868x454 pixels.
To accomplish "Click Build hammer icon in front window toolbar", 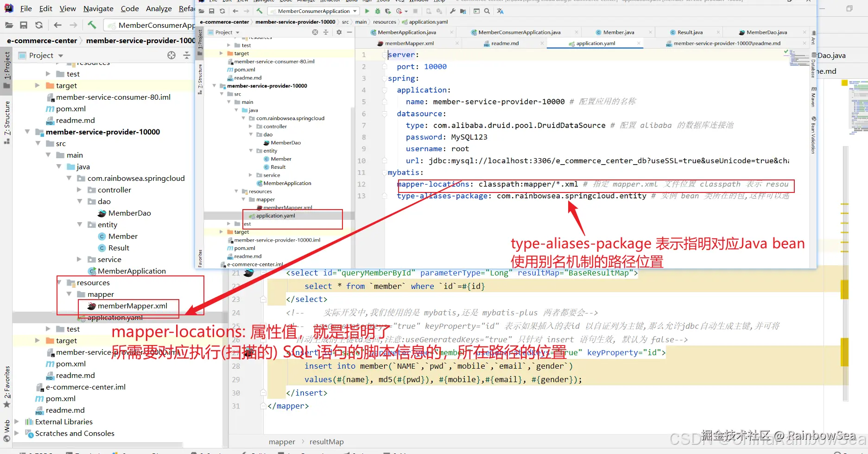I will click(x=260, y=11).
